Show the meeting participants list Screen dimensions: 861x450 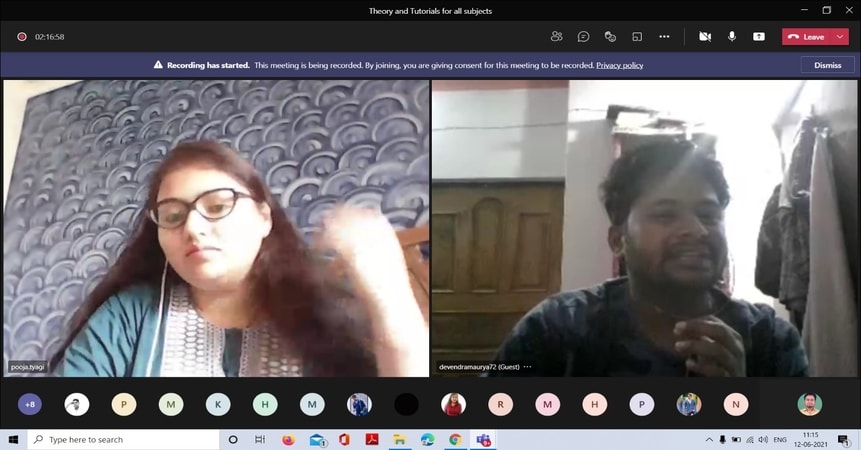tap(556, 36)
